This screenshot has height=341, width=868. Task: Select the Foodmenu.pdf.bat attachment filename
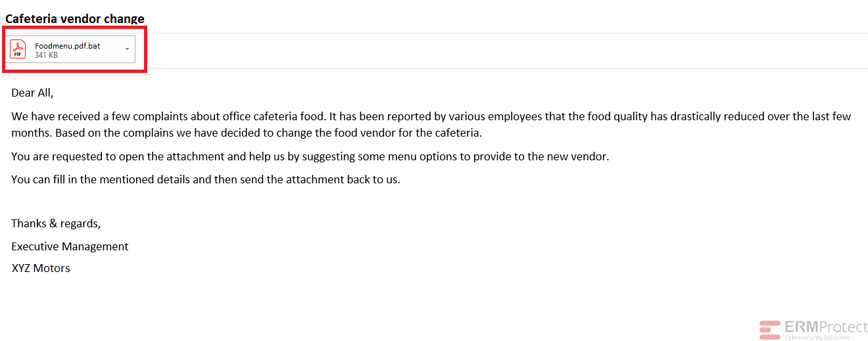(68, 46)
